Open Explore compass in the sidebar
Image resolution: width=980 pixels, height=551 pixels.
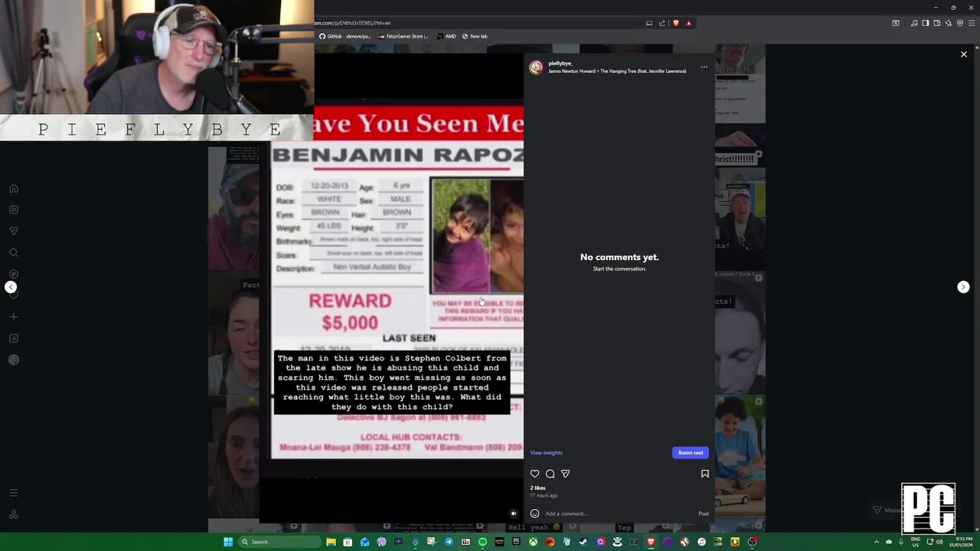point(14,274)
